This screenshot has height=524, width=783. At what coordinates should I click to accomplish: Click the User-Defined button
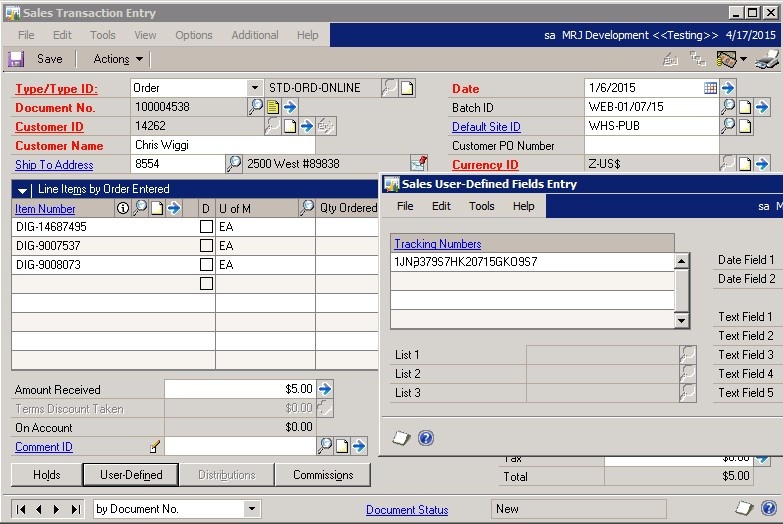[x=131, y=475]
